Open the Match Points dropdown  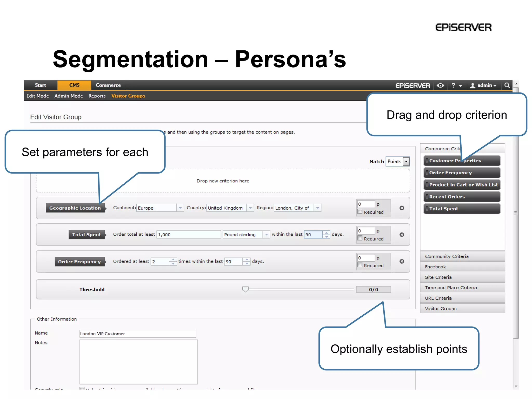point(398,161)
